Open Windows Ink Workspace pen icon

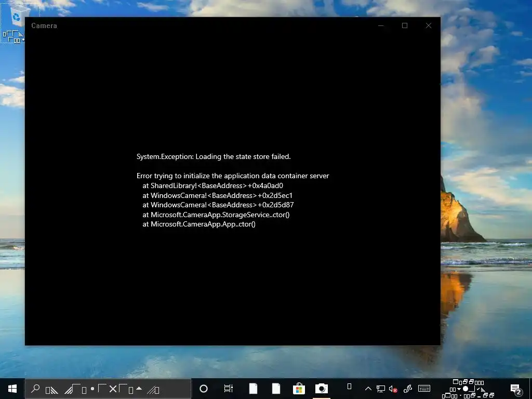tap(408, 389)
